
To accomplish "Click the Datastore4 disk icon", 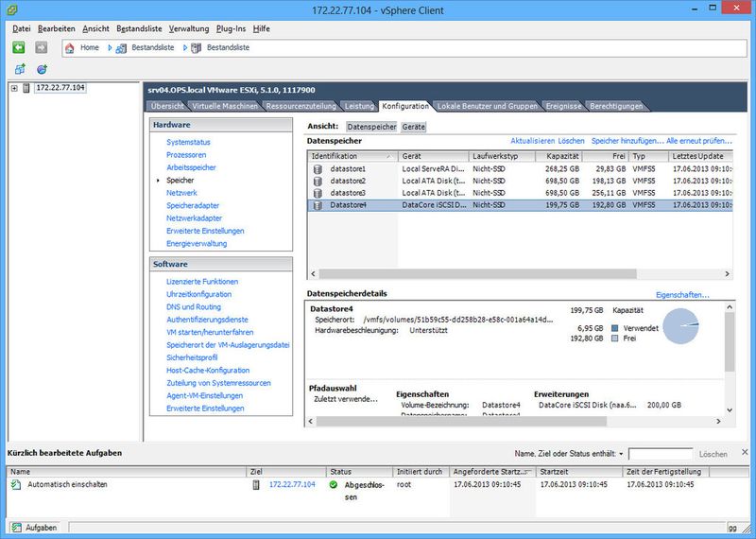I will click(318, 205).
